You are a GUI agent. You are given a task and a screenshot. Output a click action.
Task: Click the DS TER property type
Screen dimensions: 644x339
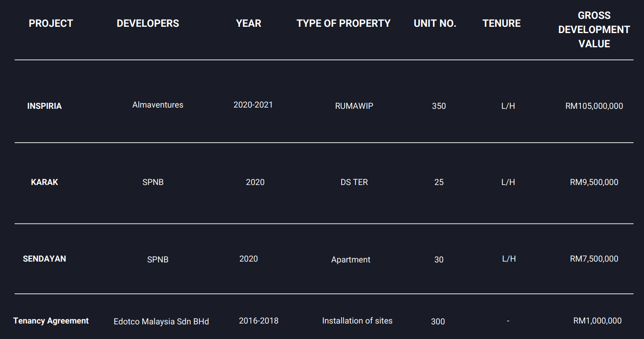tap(354, 182)
